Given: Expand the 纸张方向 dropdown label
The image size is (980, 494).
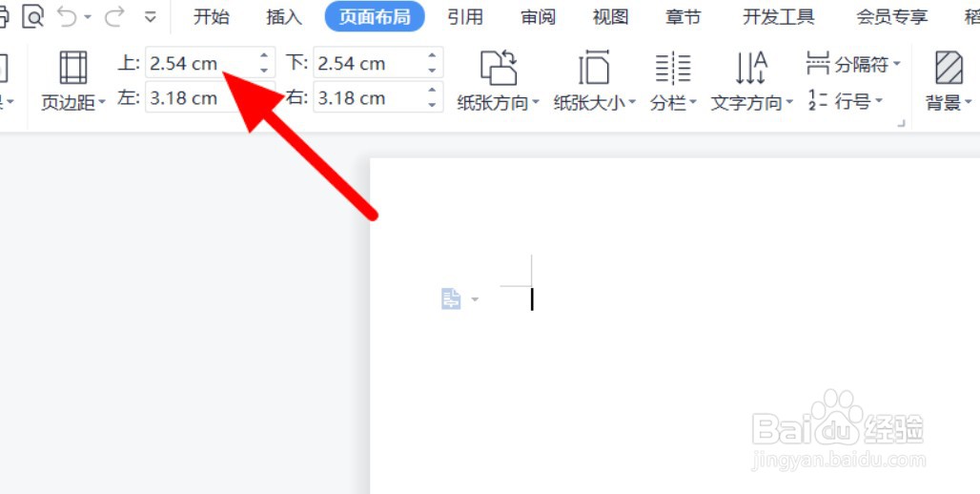Looking at the screenshot, I should 498,103.
